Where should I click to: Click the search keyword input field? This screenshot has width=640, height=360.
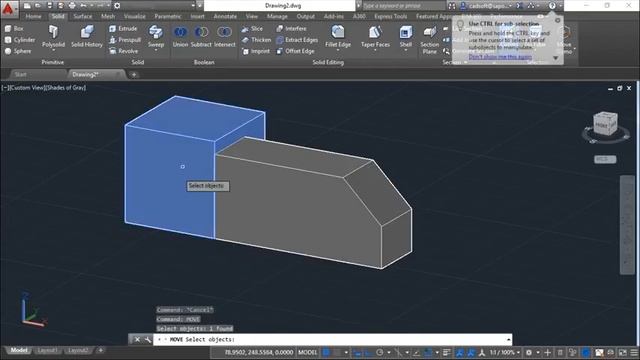point(403,6)
